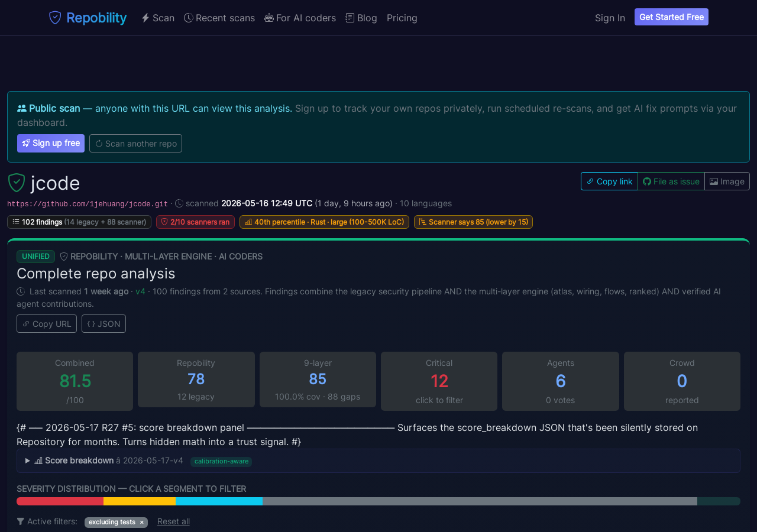Screen dimensions: 757x532
Task: Click Get Started Free button
Action: point(671,17)
